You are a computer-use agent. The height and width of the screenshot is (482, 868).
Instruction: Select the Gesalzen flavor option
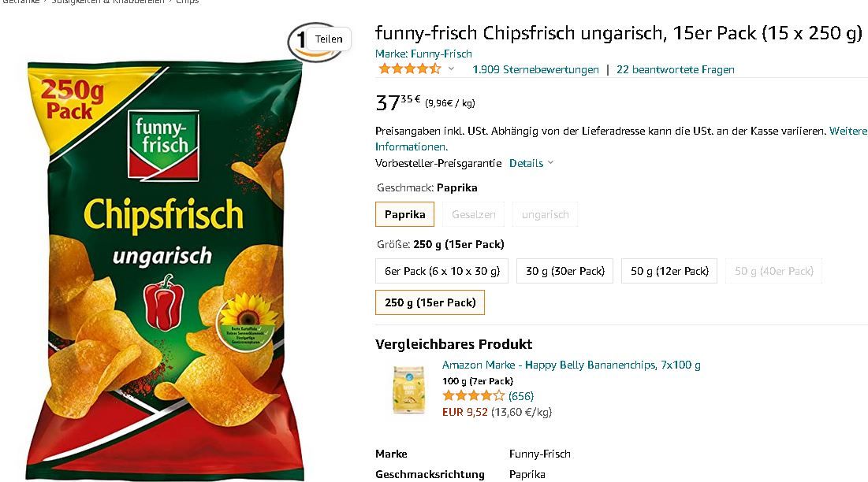473,214
